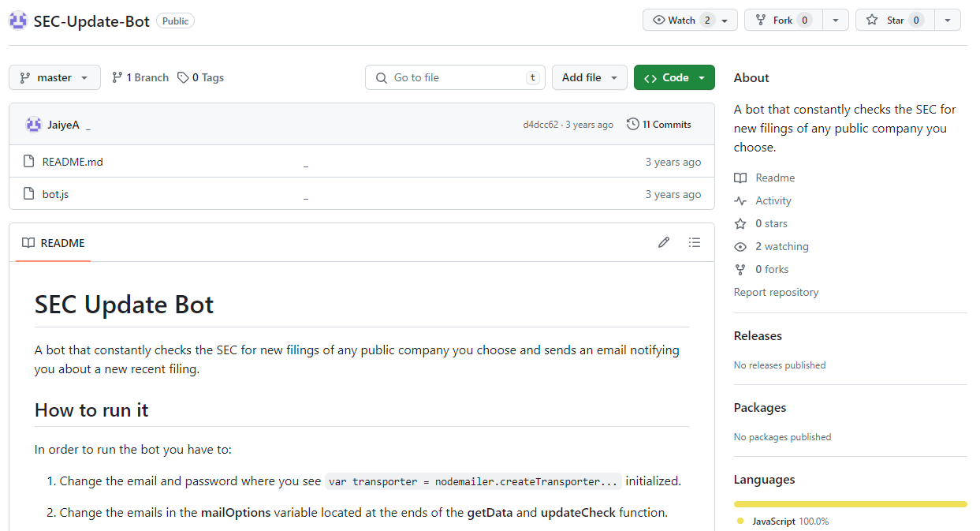This screenshot has height=531, width=980.
Task: Click the How to run it heading
Action: click(x=91, y=410)
